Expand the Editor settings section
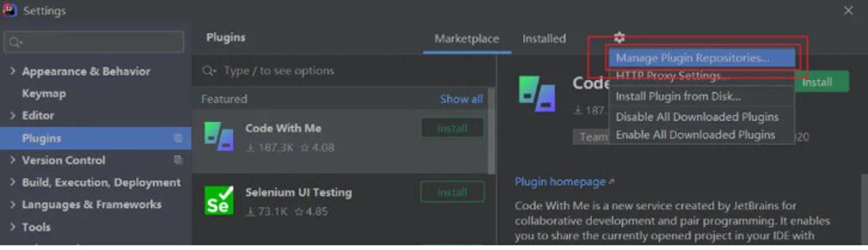868x250 pixels. pos(13,115)
